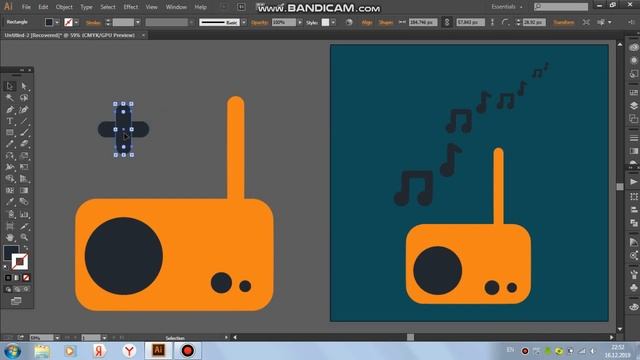Switch to Draw Normal mode

tap(8, 289)
